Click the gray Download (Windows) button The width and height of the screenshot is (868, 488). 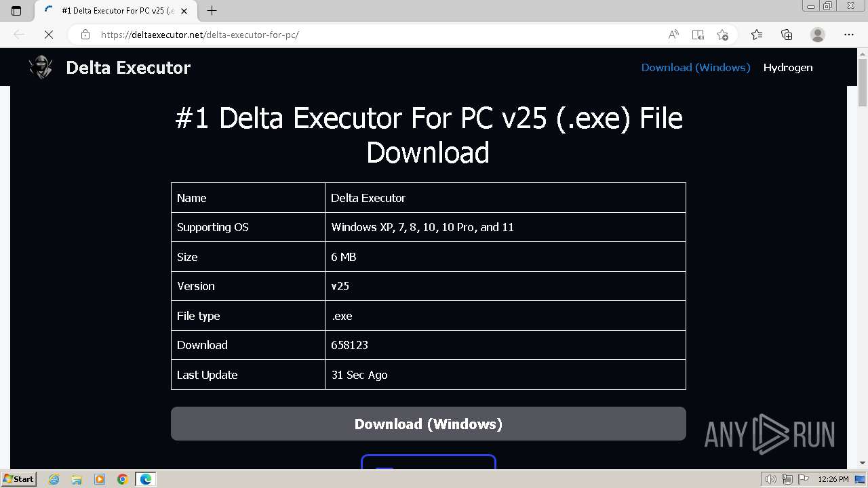click(x=429, y=424)
